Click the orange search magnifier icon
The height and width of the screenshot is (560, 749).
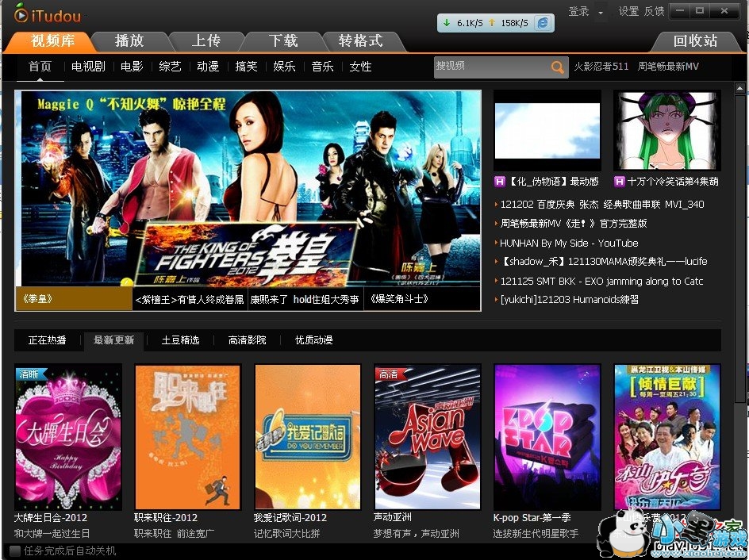(x=557, y=67)
